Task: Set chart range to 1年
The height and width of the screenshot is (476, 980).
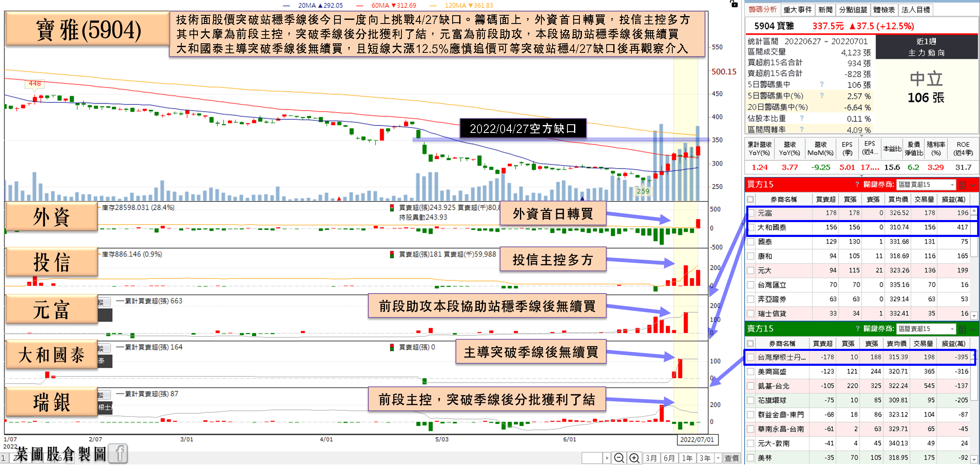Action: tap(687, 458)
